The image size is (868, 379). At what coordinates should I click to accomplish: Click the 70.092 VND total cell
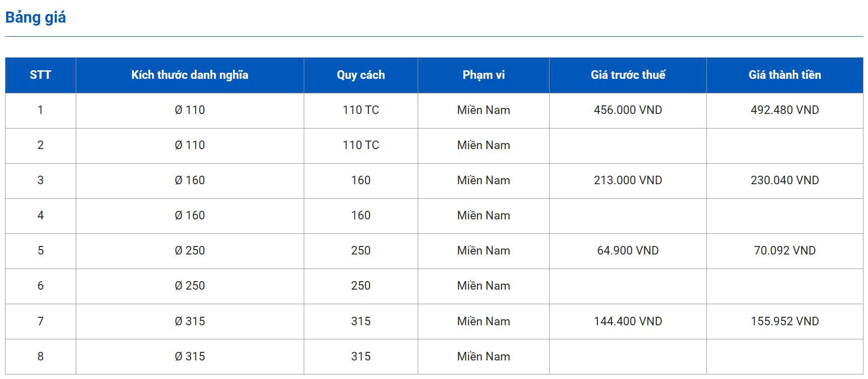(785, 251)
